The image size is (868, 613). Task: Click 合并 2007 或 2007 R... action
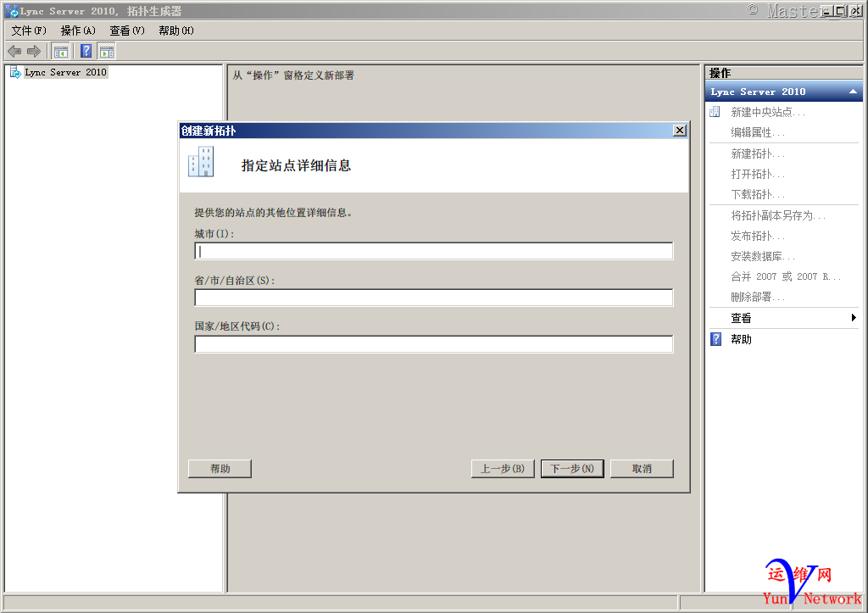(786, 276)
